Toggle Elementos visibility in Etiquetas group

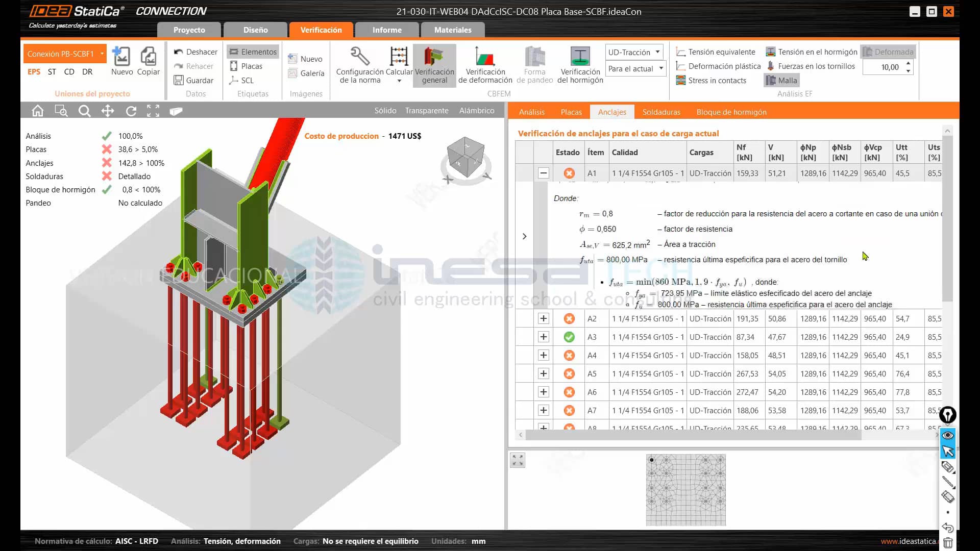tap(253, 52)
